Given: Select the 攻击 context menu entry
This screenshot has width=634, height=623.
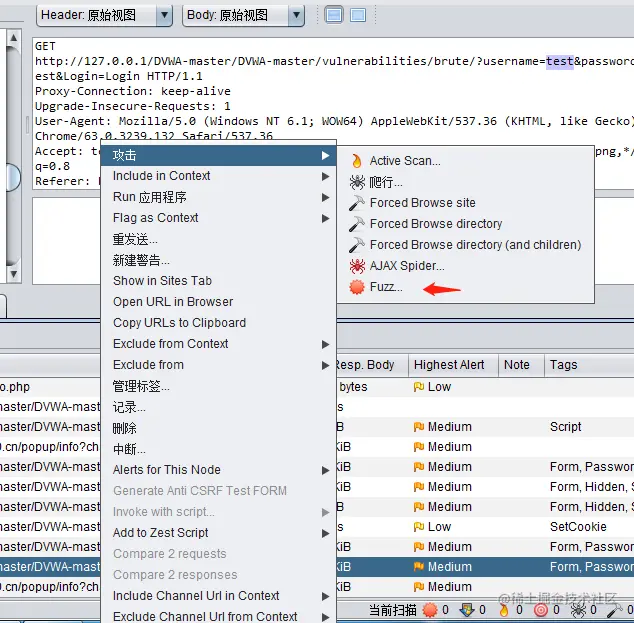Looking at the screenshot, I should pos(218,155).
